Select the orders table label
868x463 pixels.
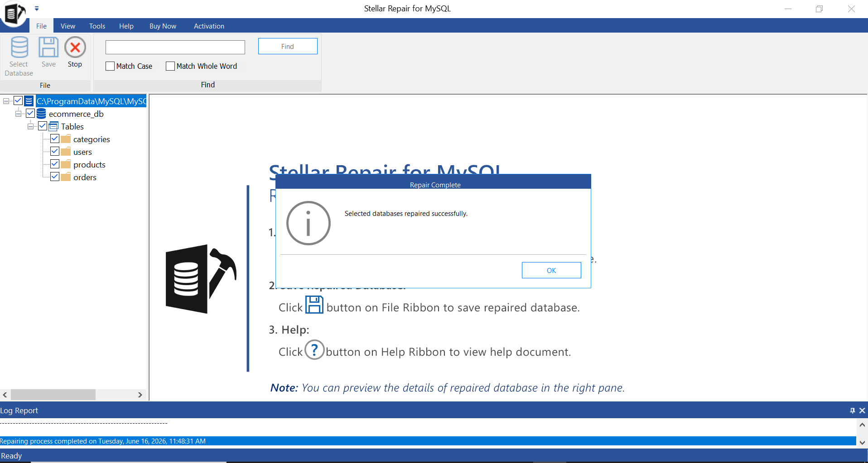85,177
